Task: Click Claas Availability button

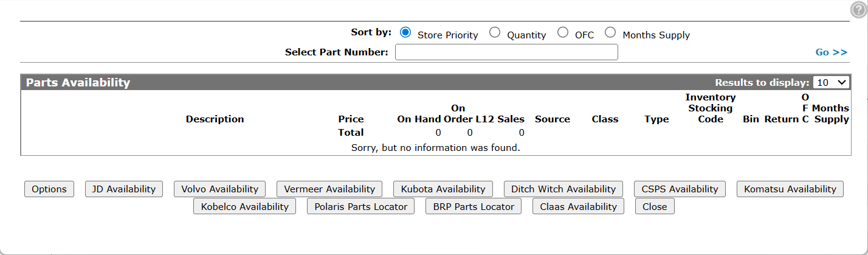Action: 579,207
